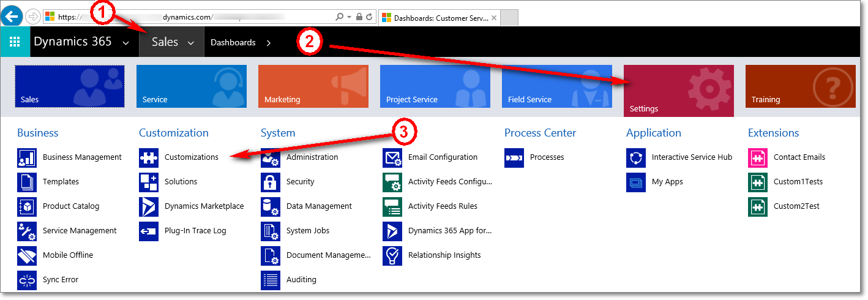Viewport: 868px width, 300px height.
Task: Click the Document Management icon
Action: [271, 255]
